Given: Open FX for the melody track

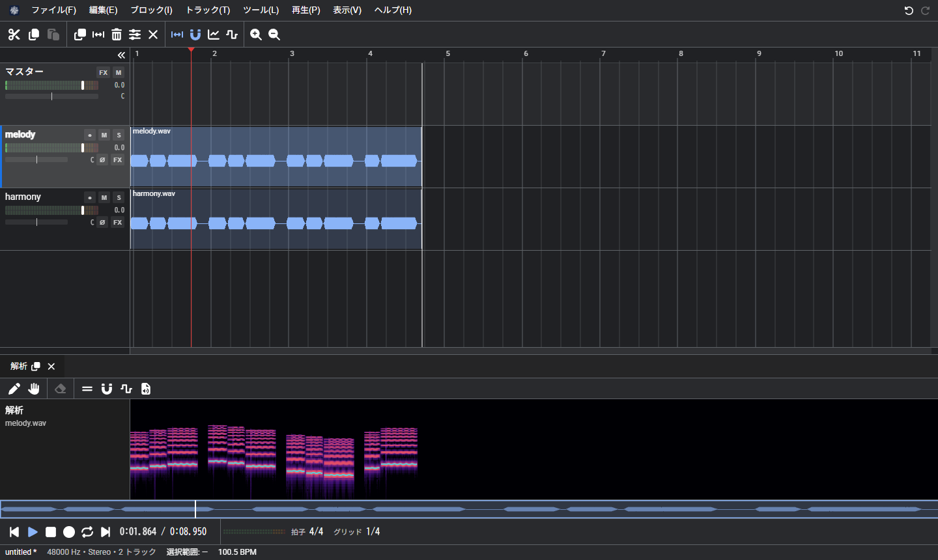Looking at the screenshot, I should click(118, 160).
